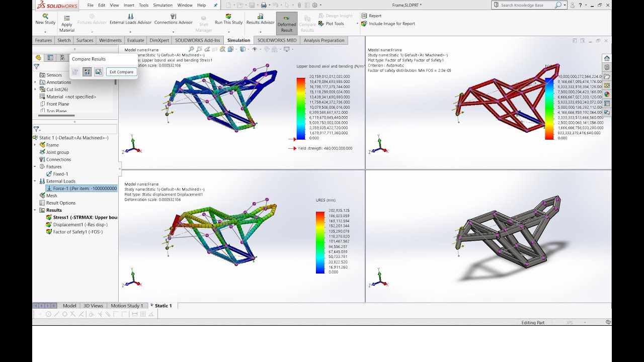Select the Force-1 load item

coord(81,189)
